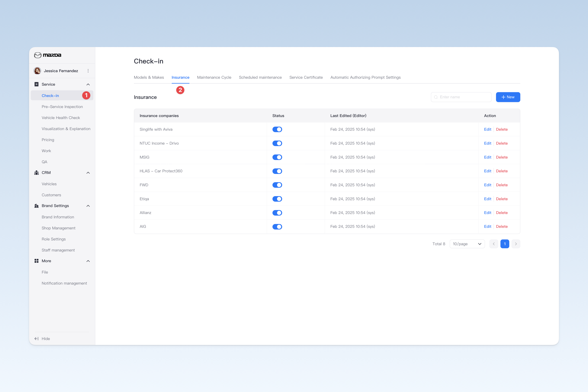Screen dimensions: 588x392
Task: Collapse the Service section chevron
Action: [x=88, y=84]
